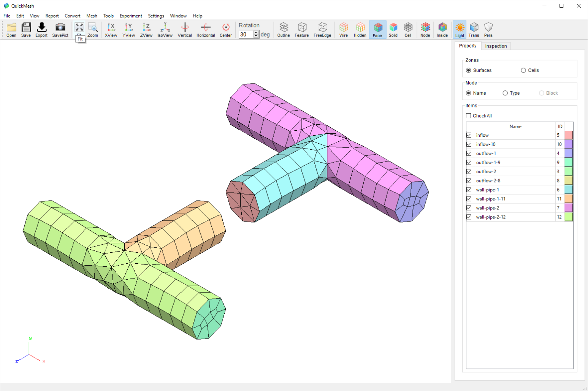Image resolution: width=588 pixels, height=391 pixels.
Task: Open the Edit menu
Action: click(20, 16)
